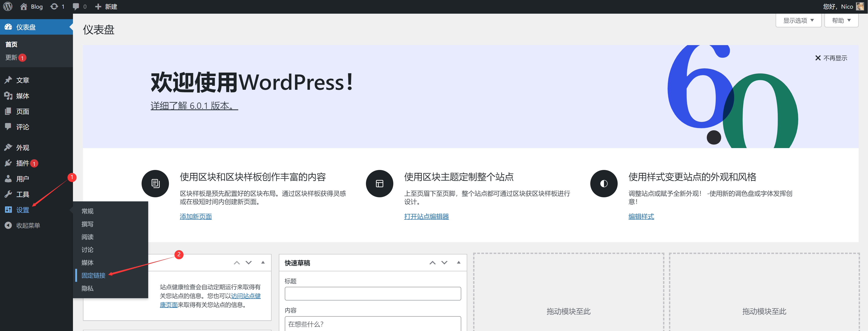Viewport: 868px width, 331px height.
Task: Open the 插件 plugins menu
Action: point(23,163)
